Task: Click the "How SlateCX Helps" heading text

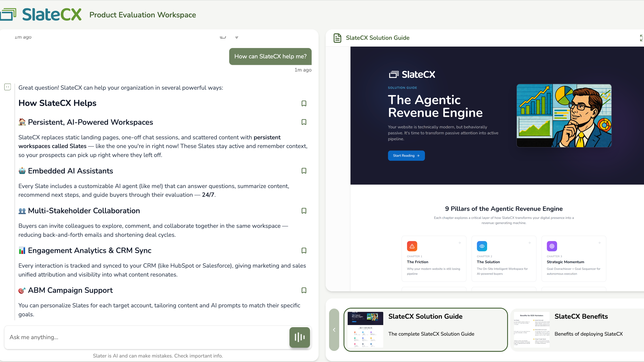Action: (57, 103)
